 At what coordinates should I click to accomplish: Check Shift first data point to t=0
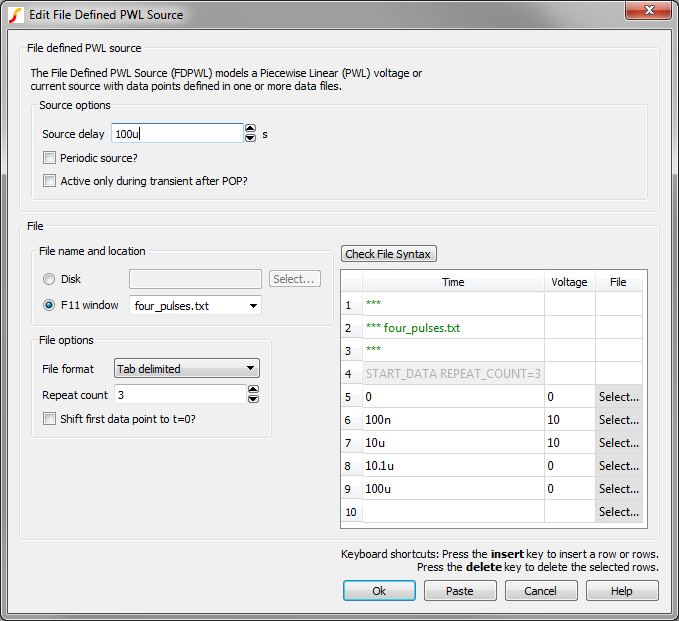click(50, 419)
